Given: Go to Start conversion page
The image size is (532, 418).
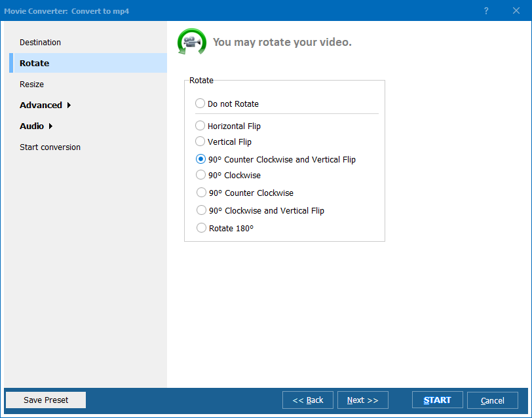Looking at the screenshot, I should pos(50,147).
